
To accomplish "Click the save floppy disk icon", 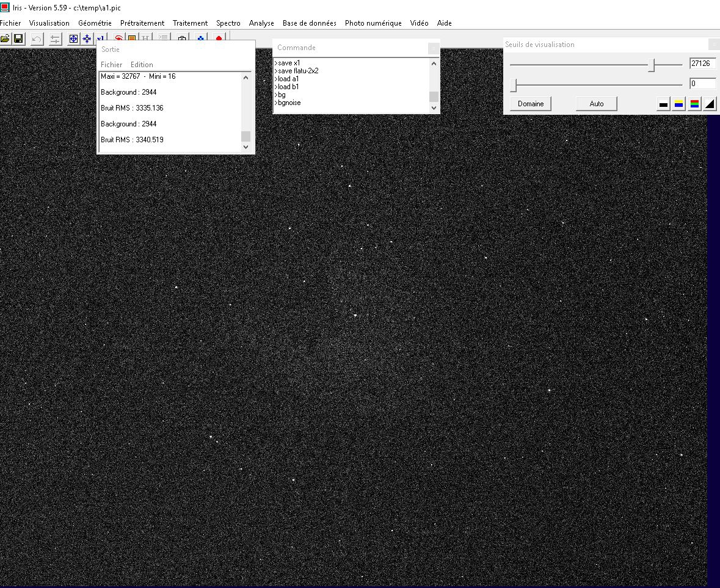I will tap(18, 39).
